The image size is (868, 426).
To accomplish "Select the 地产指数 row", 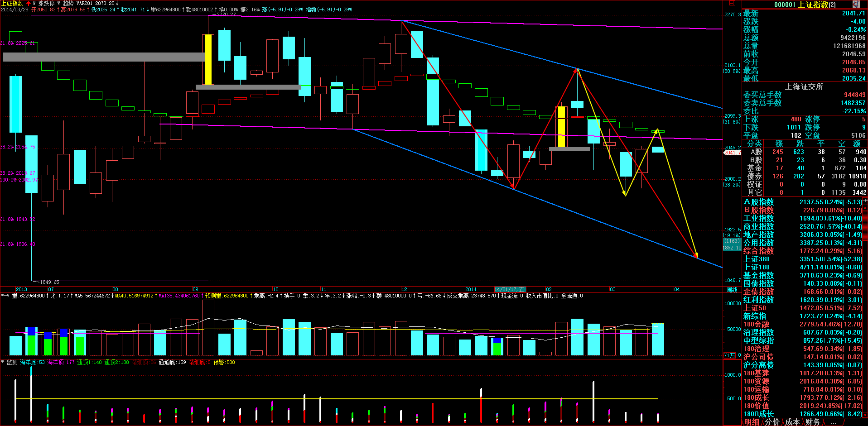I will click(758, 235).
